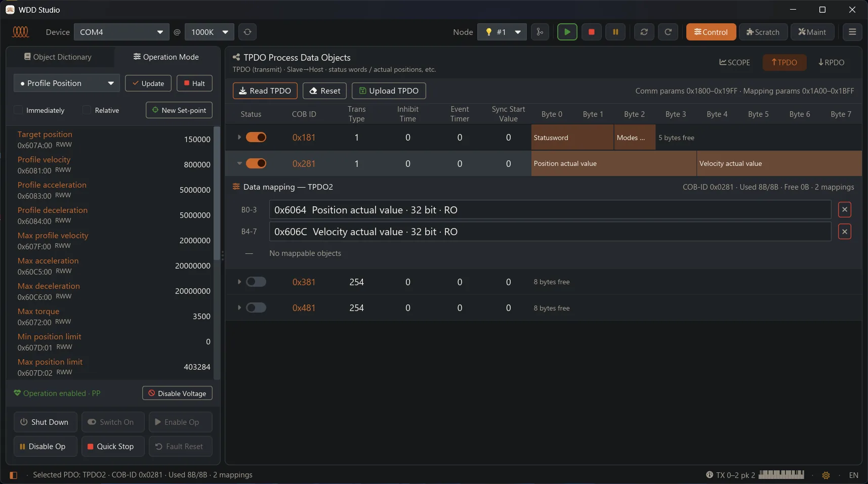This screenshot has width=868, height=484.
Task: Open the 1000K baud rate dropdown
Action: 210,32
